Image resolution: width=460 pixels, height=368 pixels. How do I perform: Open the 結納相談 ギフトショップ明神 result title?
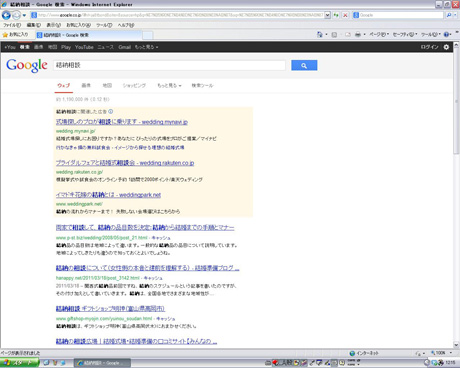click(110, 309)
